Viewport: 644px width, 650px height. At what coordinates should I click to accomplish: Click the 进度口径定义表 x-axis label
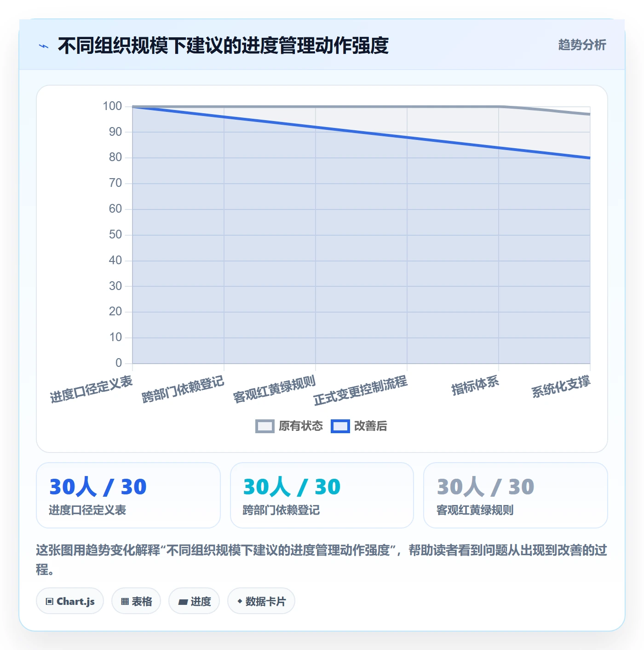pos(91,389)
